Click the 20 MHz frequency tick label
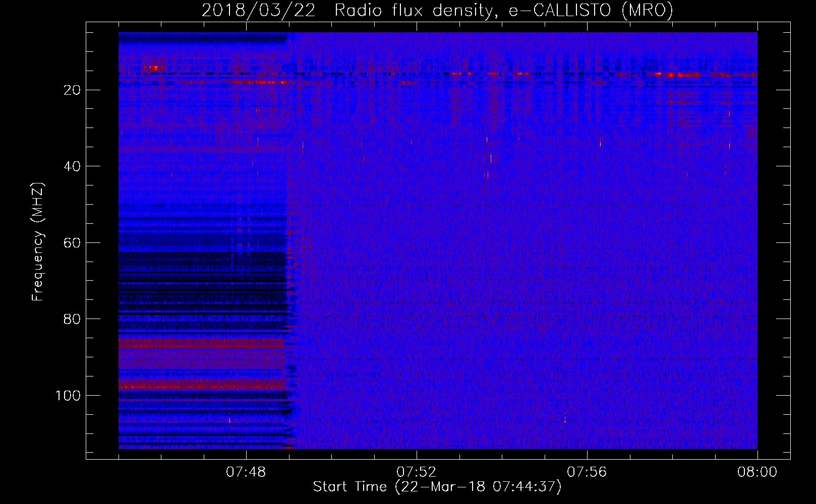 (x=73, y=90)
